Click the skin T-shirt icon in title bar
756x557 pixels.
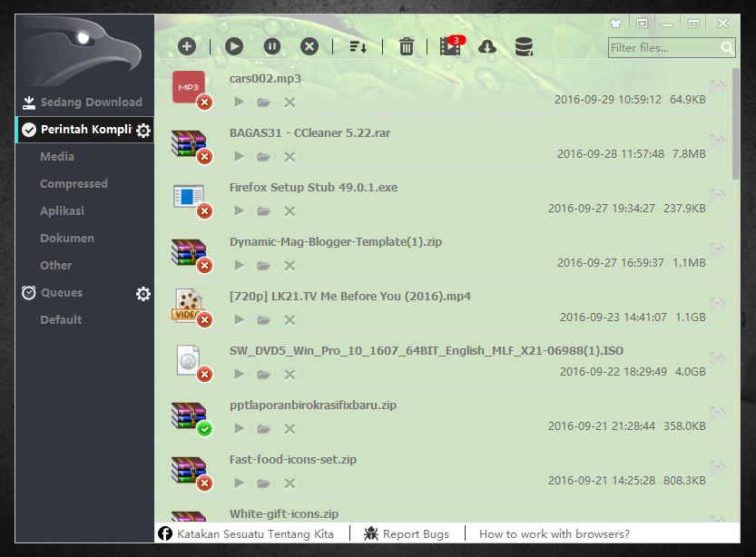coord(615,23)
